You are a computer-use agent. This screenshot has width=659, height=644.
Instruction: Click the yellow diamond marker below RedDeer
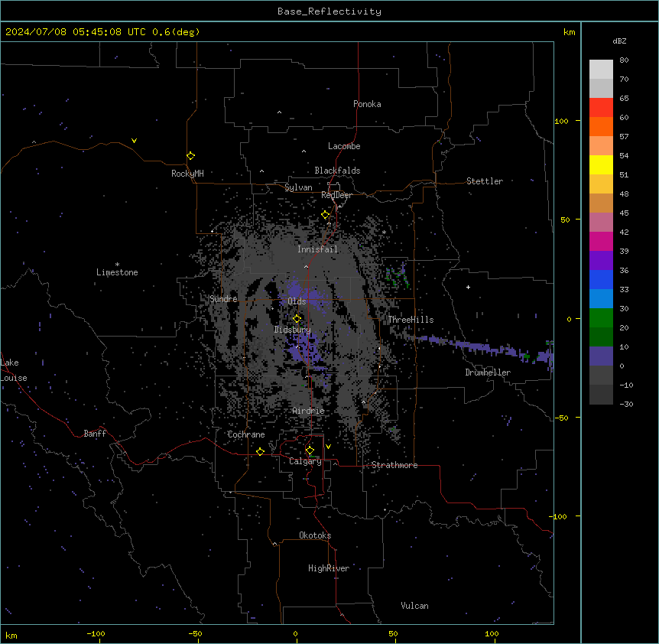click(326, 215)
